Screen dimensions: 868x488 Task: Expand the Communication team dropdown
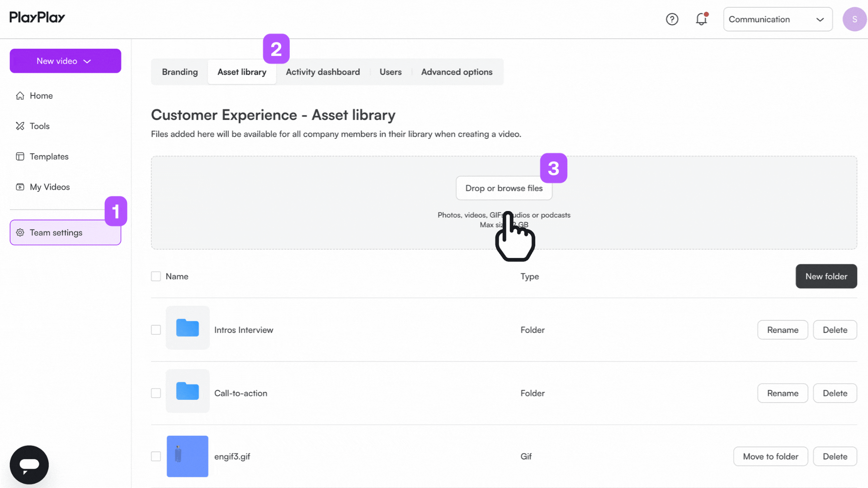778,19
